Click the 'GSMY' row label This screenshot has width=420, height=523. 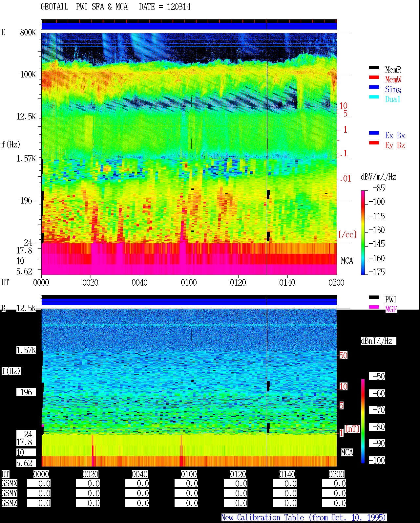pos(9,493)
